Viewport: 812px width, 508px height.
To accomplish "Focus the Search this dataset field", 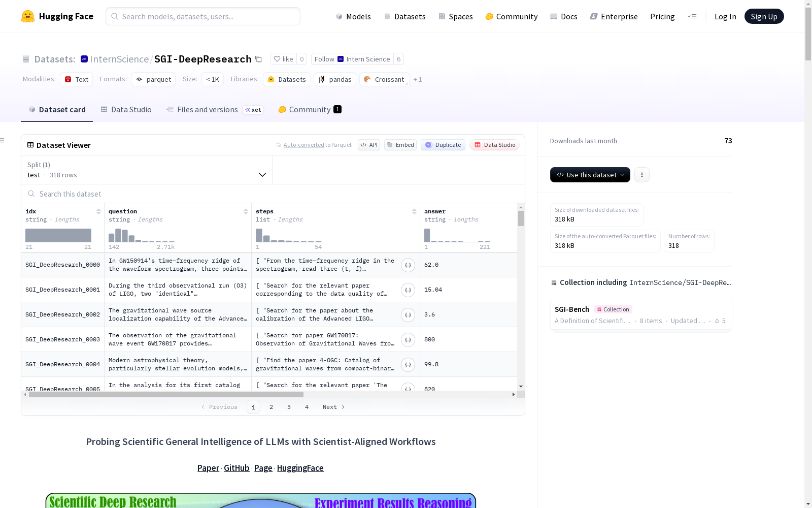I will 273,194.
